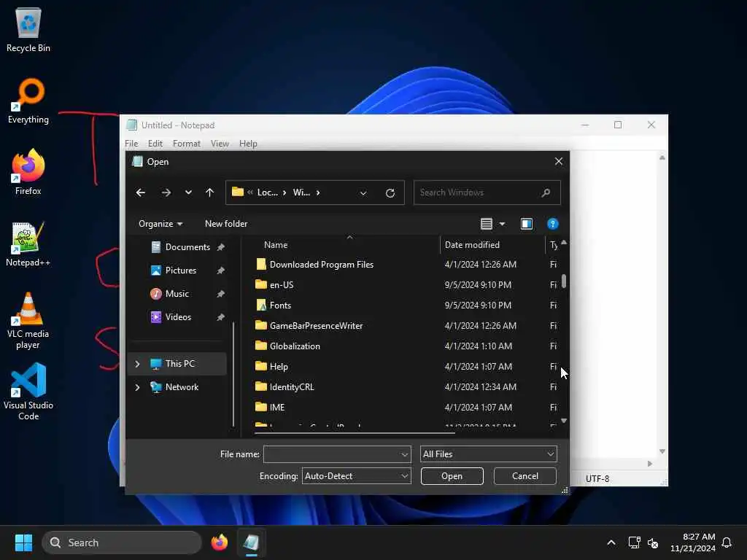Click the pin icon beside Pictures

click(x=220, y=271)
